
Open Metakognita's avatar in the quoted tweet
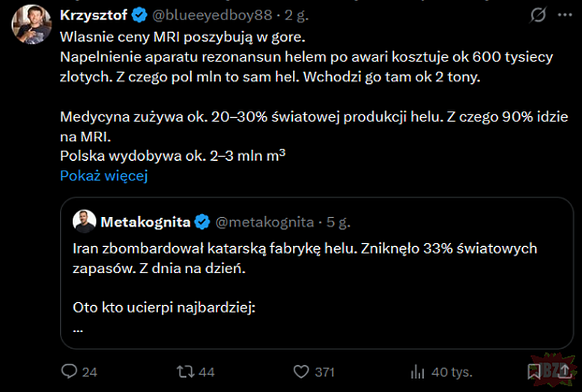[x=84, y=222]
